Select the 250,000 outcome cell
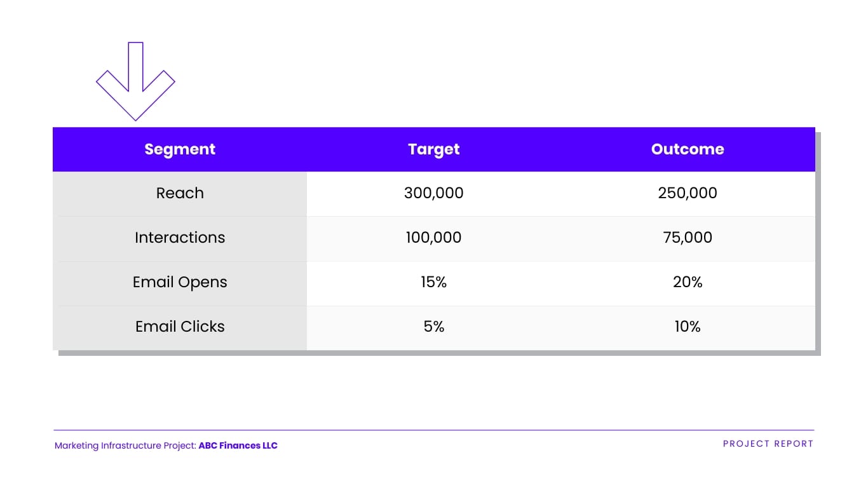The width and height of the screenshot is (868, 488). [x=688, y=193]
